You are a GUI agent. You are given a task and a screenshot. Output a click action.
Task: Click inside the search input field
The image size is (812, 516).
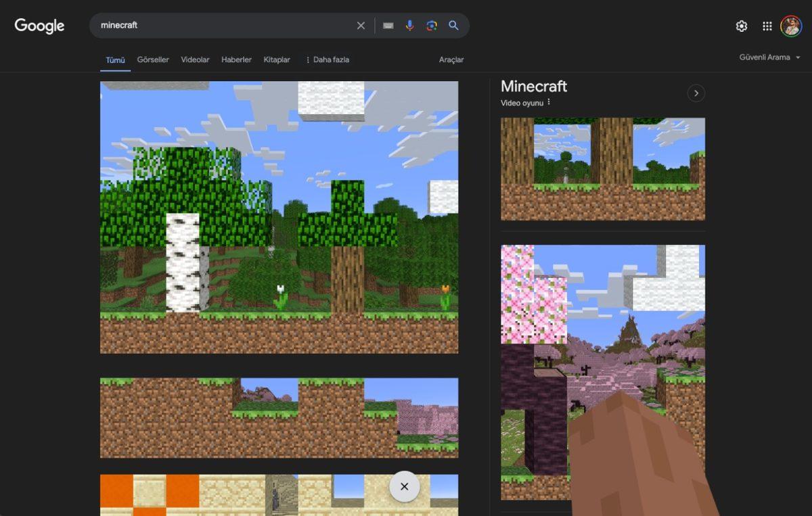click(x=223, y=25)
